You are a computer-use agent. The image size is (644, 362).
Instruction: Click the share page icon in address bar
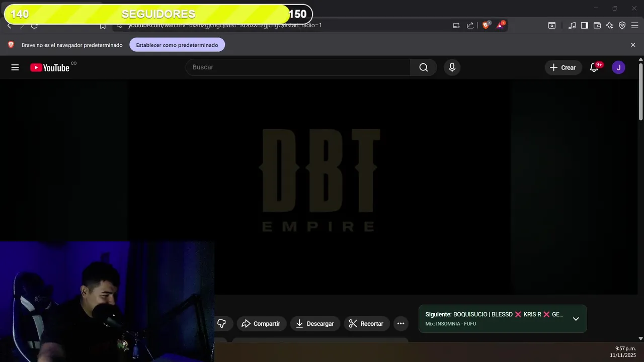click(470, 25)
